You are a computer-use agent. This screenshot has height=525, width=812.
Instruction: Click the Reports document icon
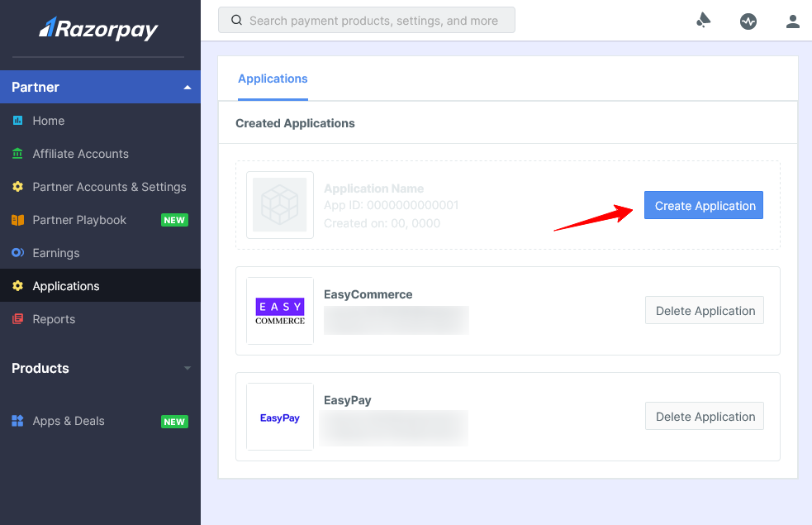click(x=17, y=319)
